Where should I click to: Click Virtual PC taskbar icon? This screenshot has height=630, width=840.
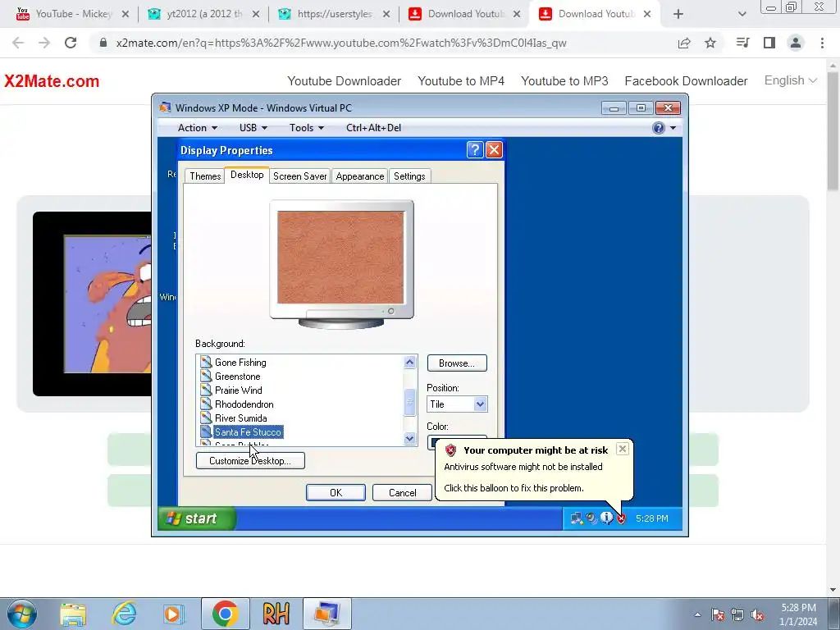click(x=326, y=614)
